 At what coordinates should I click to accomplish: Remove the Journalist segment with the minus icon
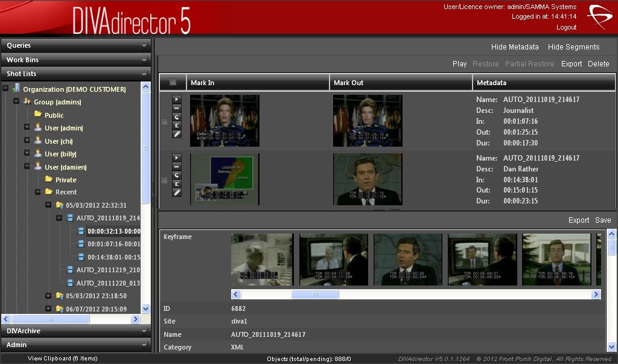click(x=177, y=107)
